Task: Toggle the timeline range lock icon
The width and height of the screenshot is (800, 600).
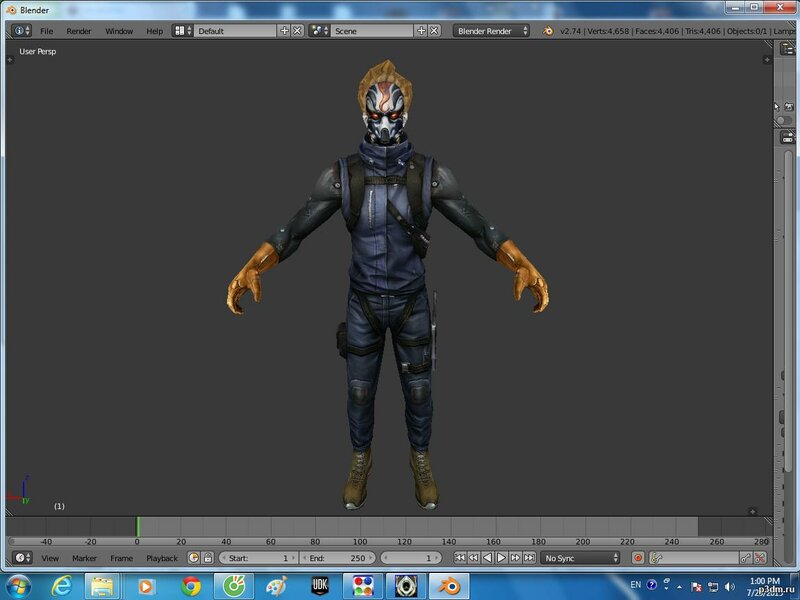Action: (x=207, y=558)
